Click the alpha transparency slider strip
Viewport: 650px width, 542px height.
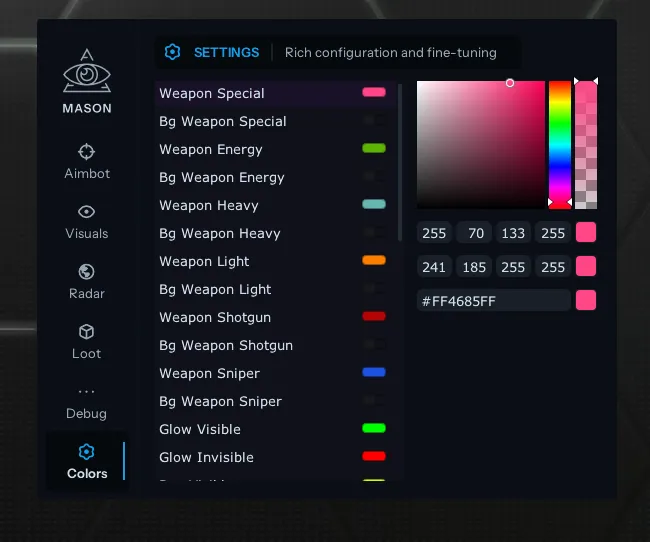[586, 144]
